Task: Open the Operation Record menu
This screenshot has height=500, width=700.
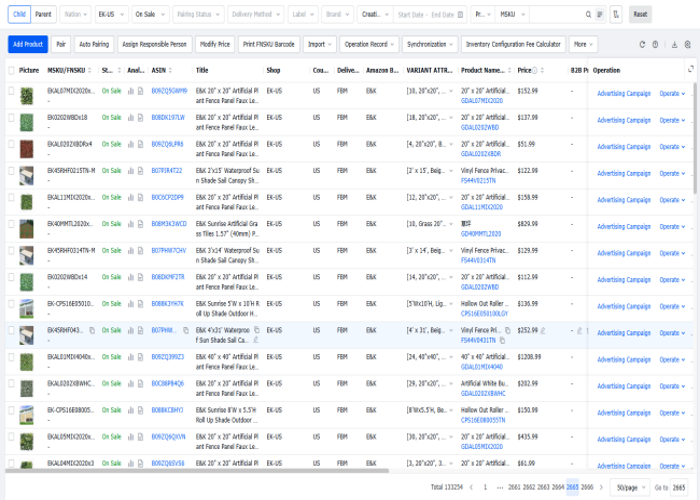Action: 369,45
